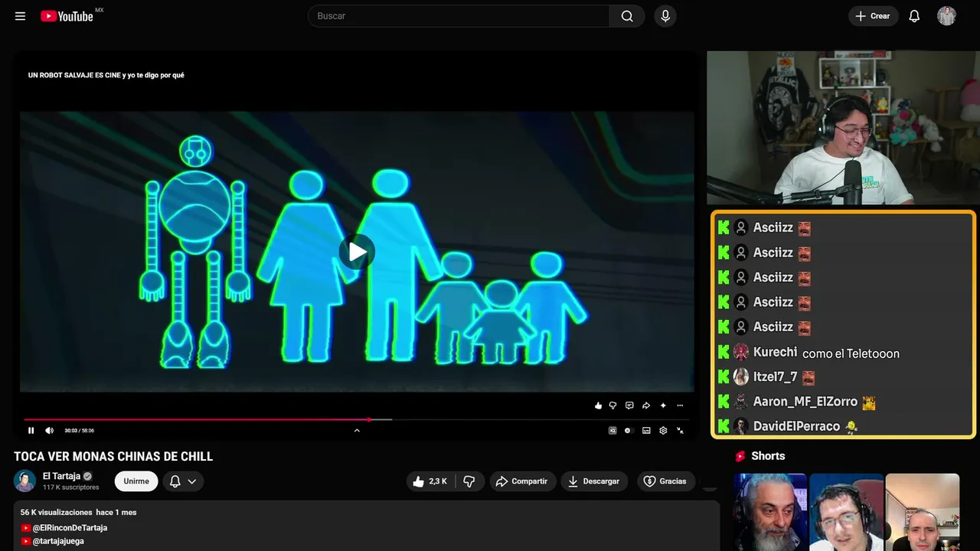Viewport: 980px width, 551px height.
Task: Focus the Buscar search field
Action: coord(459,16)
